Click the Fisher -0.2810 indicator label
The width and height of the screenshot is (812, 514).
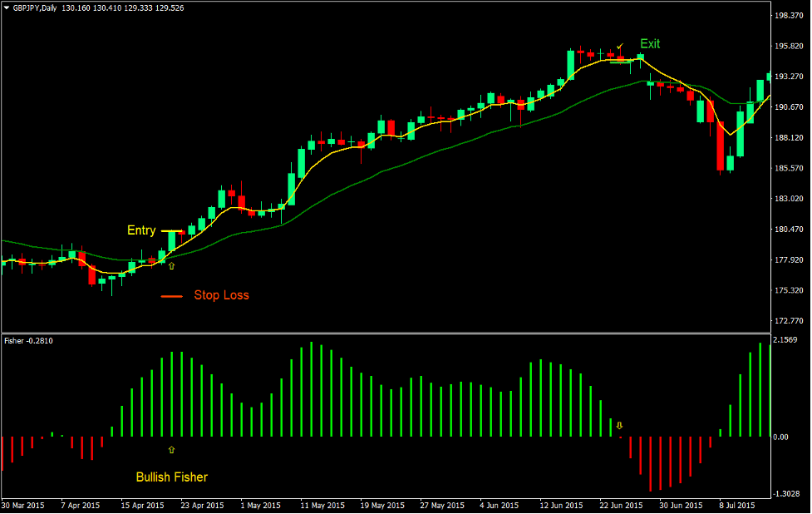27,339
